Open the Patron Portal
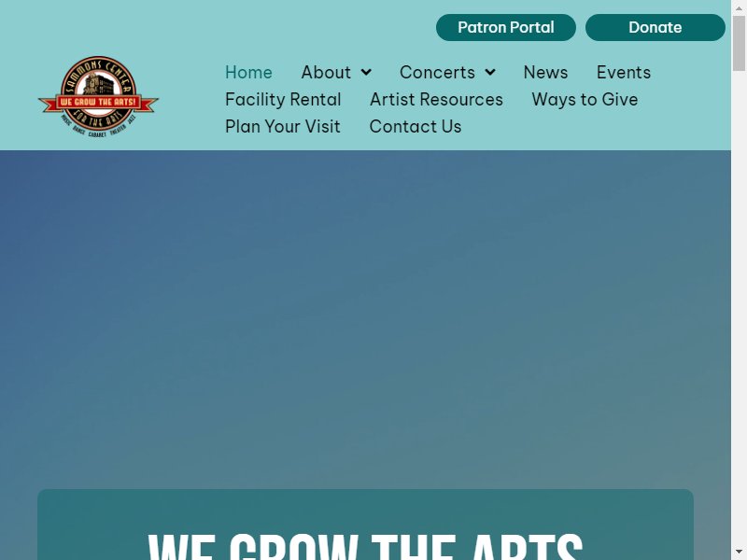 [x=506, y=27]
